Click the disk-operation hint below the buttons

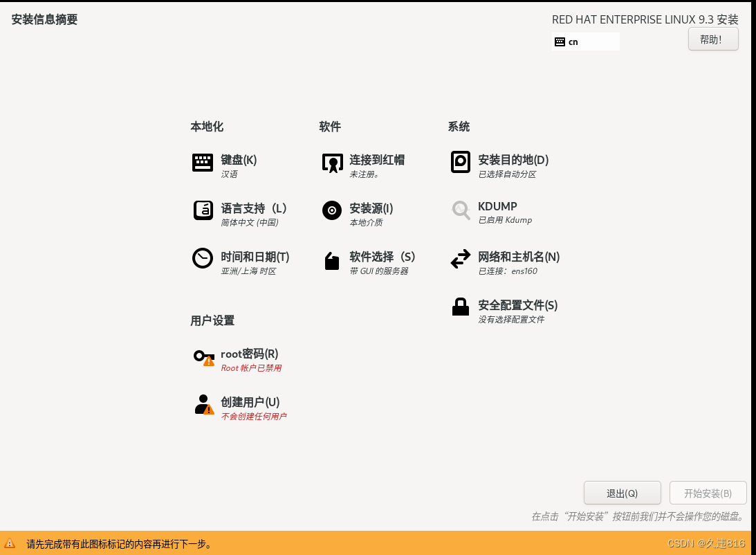click(638, 516)
